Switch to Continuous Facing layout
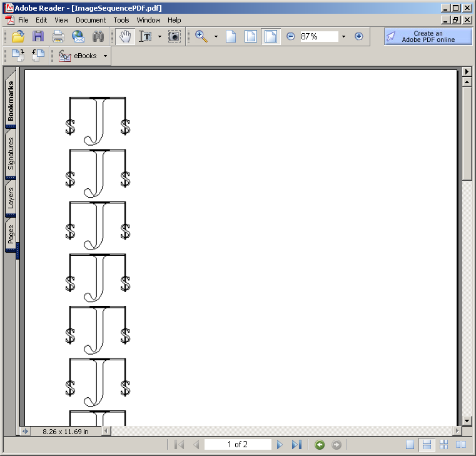Image resolution: width=476 pixels, height=456 pixels. (444, 445)
